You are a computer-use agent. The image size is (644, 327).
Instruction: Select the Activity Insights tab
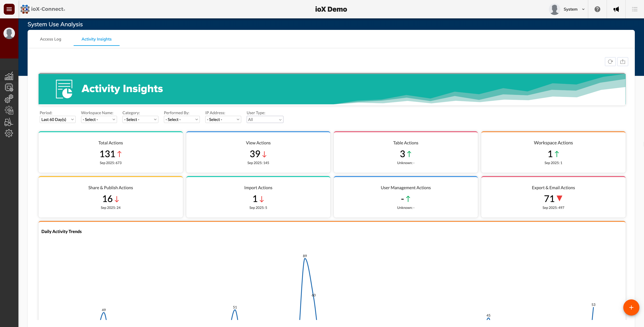click(x=96, y=39)
